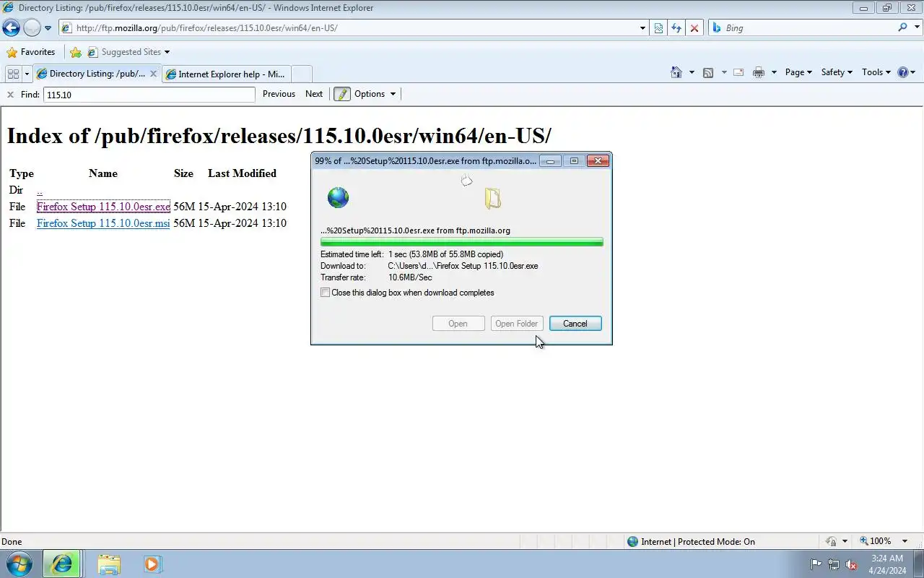
Task: Cancel the download in the dialog
Action: [575, 324]
